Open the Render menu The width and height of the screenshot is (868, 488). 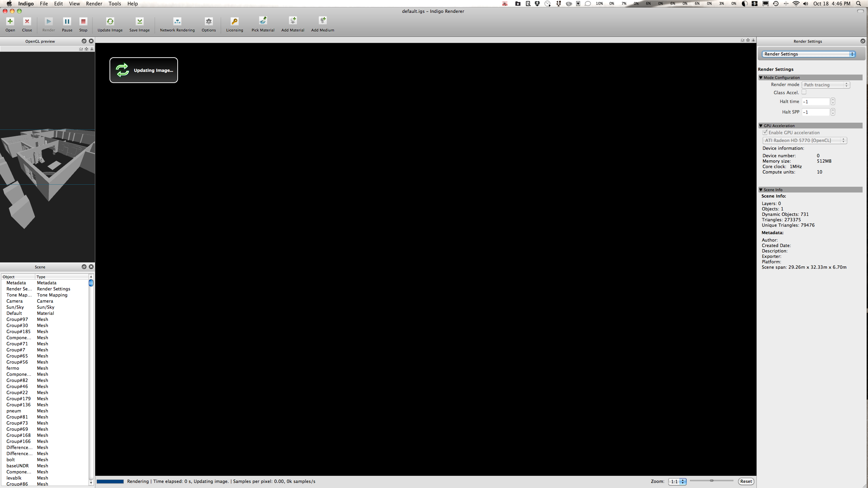pyautogui.click(x=94, y=4)
